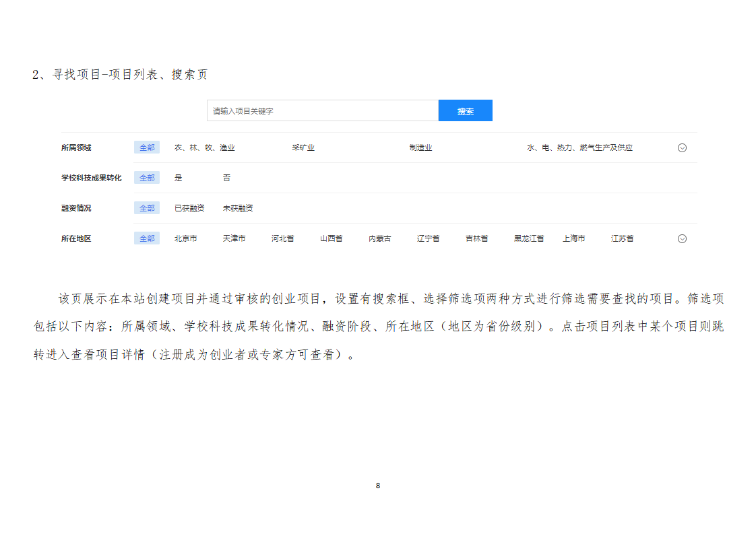Filter by 制造业 field
756x534 pixels.
420,147
